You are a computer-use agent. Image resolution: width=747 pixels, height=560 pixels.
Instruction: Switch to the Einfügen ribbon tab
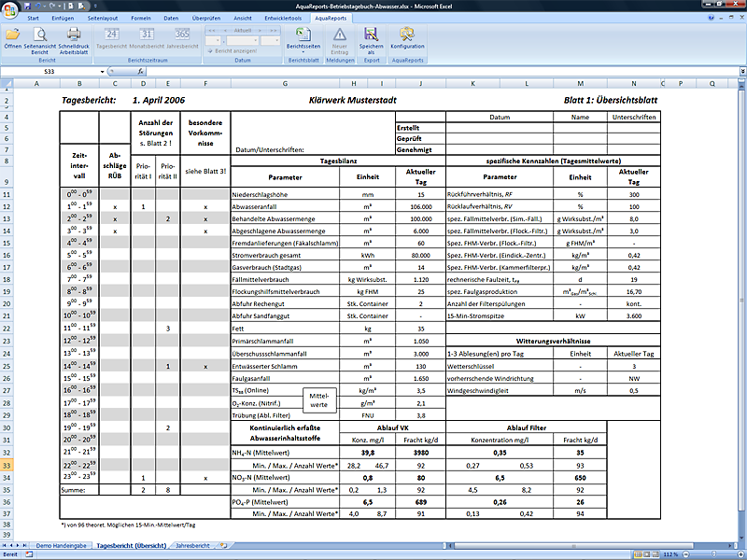(x=63, y=18)
